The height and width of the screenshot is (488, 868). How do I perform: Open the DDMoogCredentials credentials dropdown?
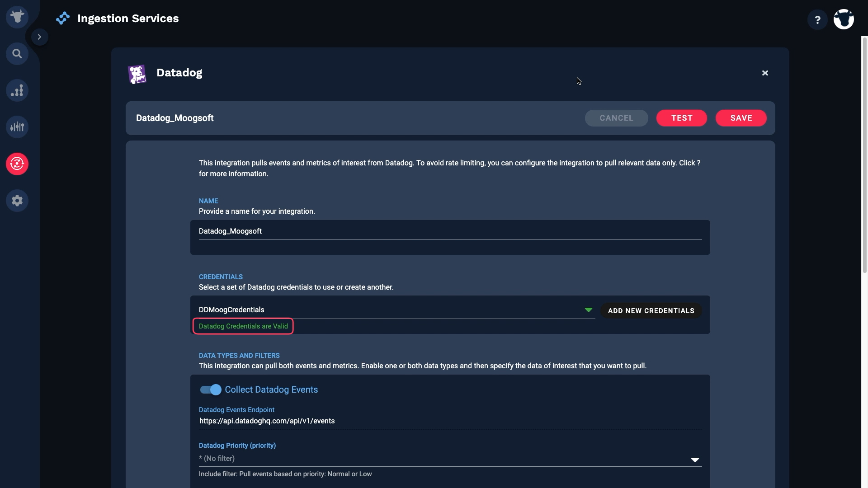click(396, 310)
